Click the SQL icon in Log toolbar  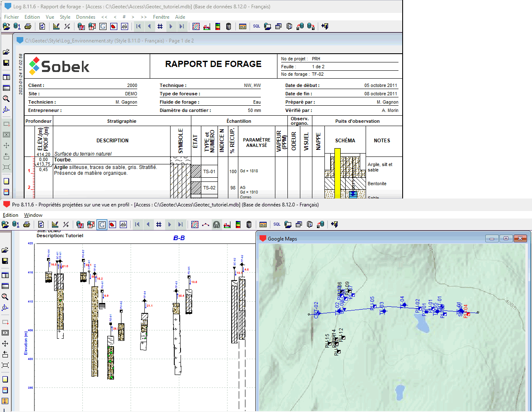point(257,26)
